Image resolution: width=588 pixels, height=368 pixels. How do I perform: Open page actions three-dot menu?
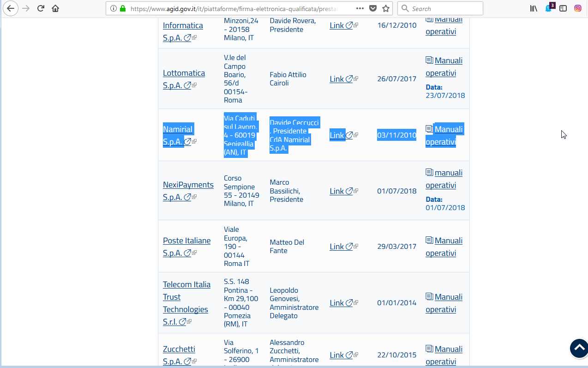[x=360, y=8]
